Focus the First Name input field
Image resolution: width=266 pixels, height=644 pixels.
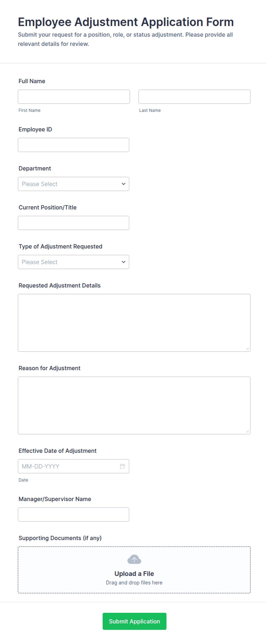point(74,97)
